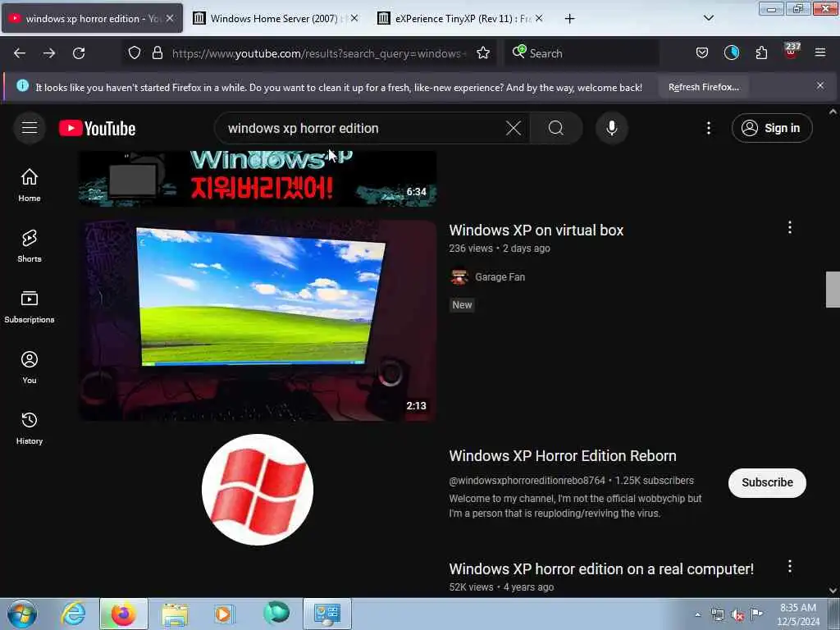Image resolution: width=840 pixels, height=630 pixels.
Task: Open YouTube settings three-dot menu
Action: tap(709, 128)
